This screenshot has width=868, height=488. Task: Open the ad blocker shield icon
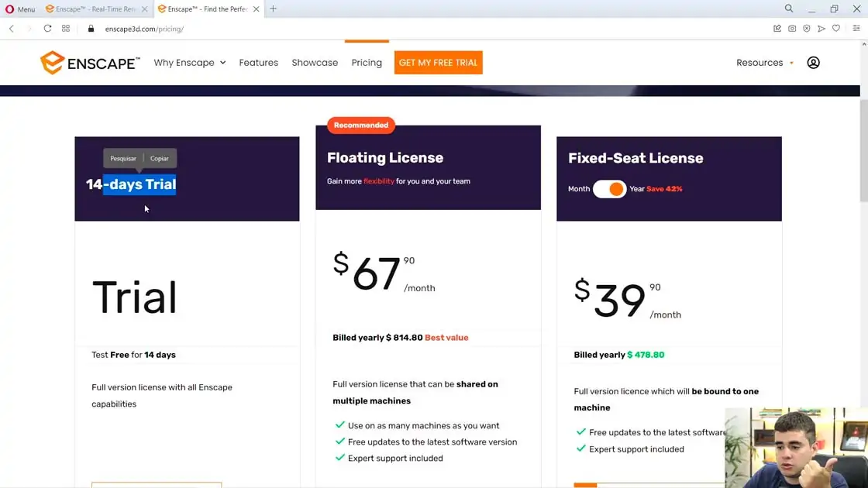[807, 28]
